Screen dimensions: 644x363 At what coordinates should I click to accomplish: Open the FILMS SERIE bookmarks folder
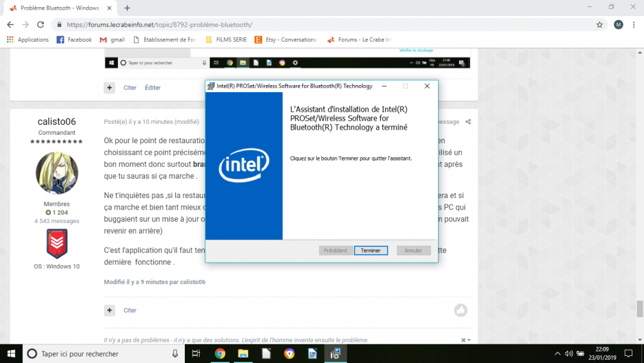227,39
